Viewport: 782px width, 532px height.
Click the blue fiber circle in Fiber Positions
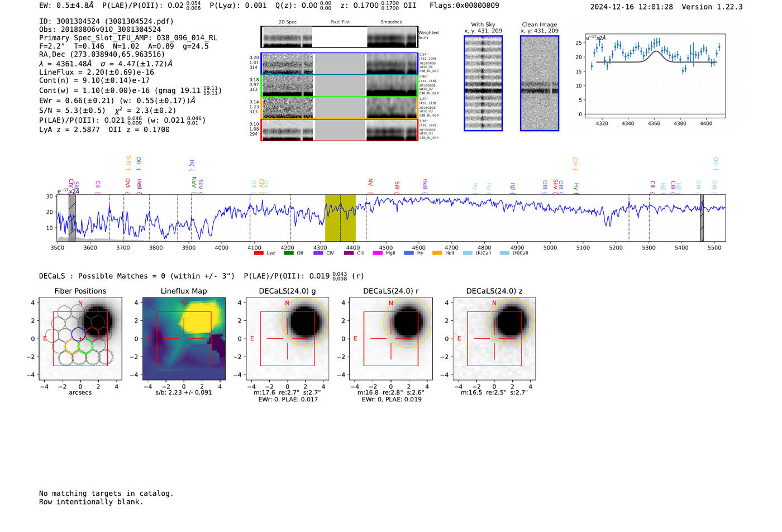(x=78, y=335)
